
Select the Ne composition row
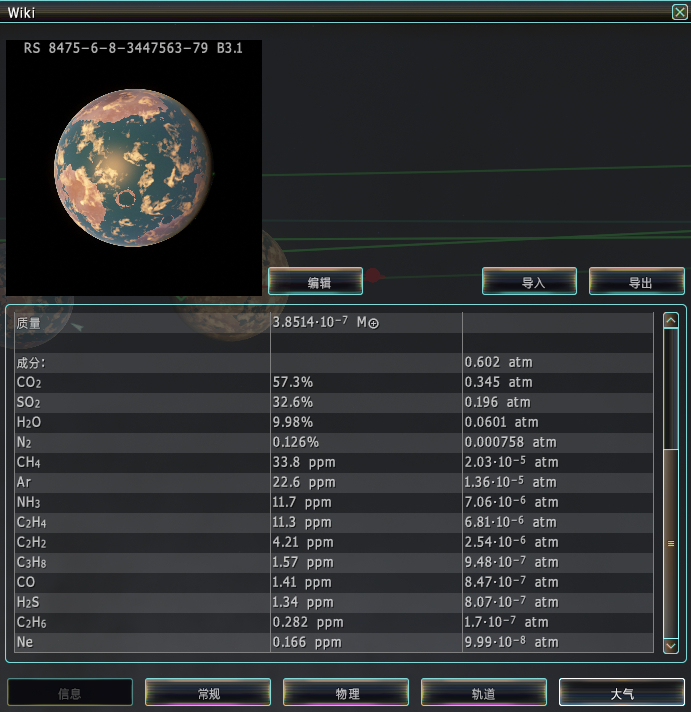point(334,642)
